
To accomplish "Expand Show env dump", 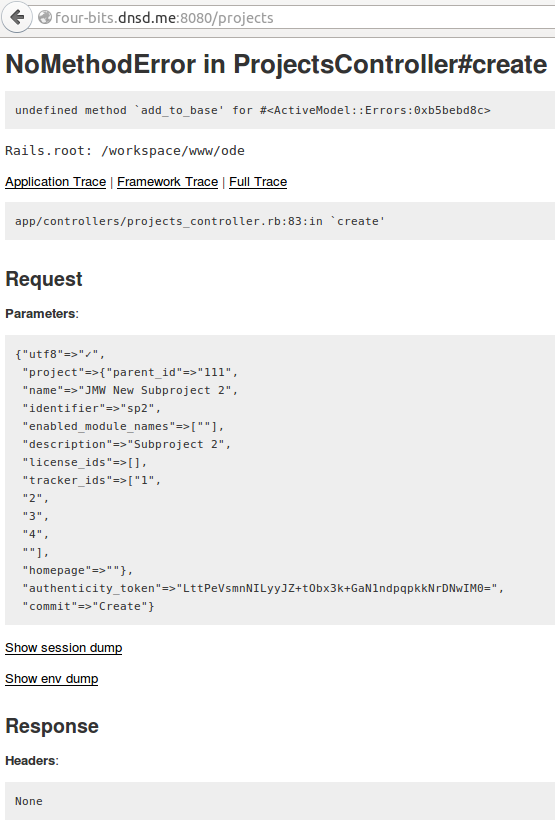I will point(52,679).
